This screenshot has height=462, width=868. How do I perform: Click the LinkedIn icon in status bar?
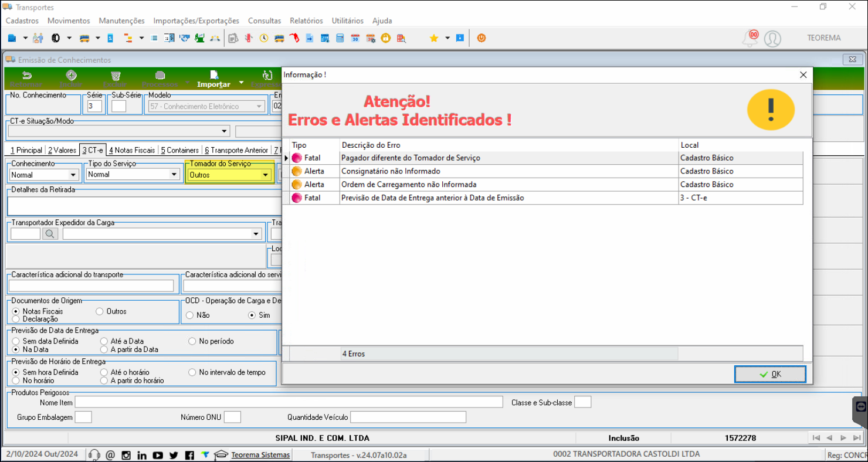[142, 455]
